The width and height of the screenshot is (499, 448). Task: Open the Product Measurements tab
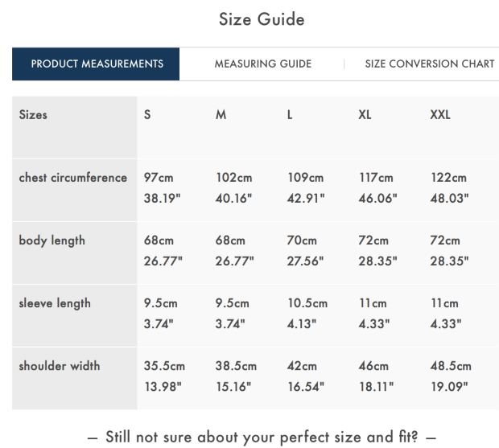point(97,64)
